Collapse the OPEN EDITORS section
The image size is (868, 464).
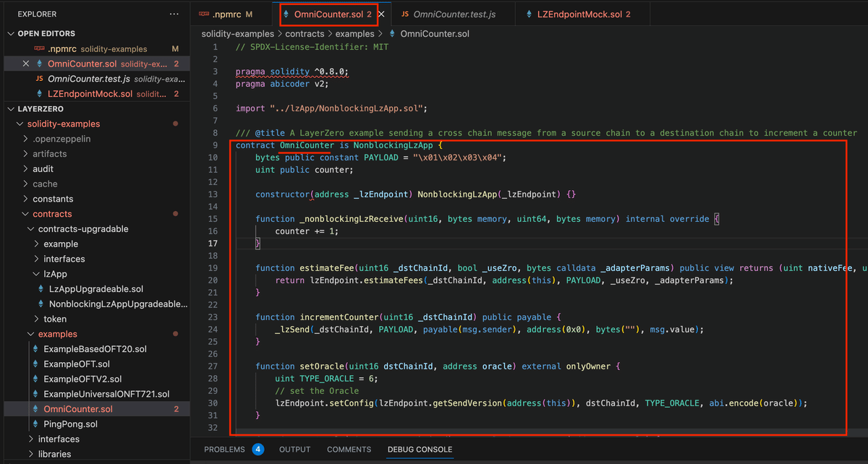[x=46, y=33]
